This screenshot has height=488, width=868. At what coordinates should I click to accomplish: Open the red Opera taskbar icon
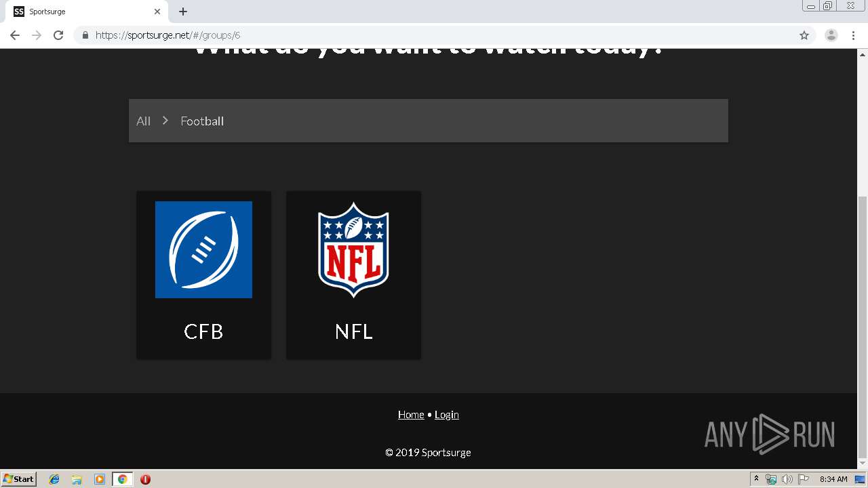(145, 479)
